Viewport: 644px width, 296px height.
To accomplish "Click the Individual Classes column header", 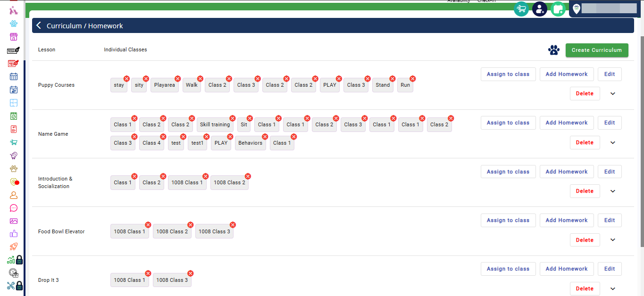I will 125,49.
